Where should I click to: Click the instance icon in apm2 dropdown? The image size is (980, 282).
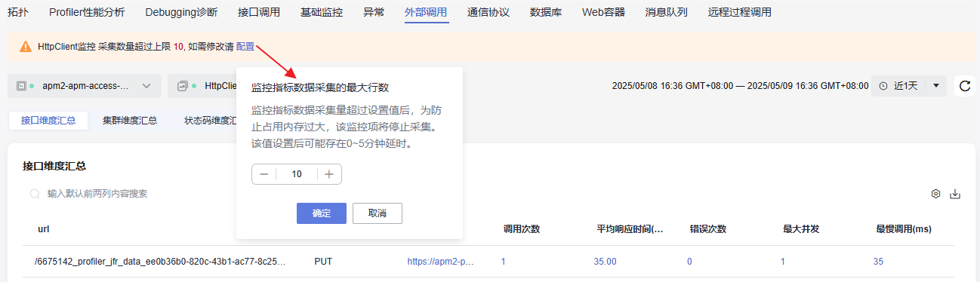tap(21, 86)
